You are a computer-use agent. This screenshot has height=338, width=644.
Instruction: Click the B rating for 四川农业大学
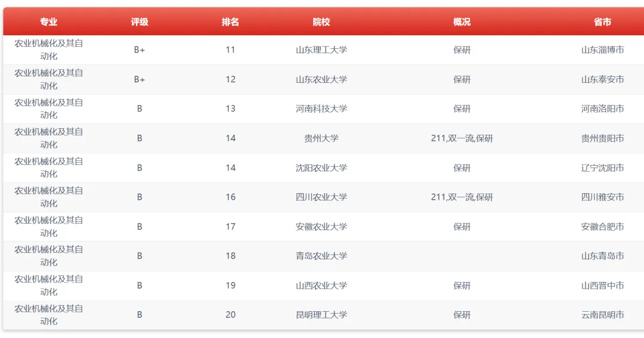click(139, 197)
